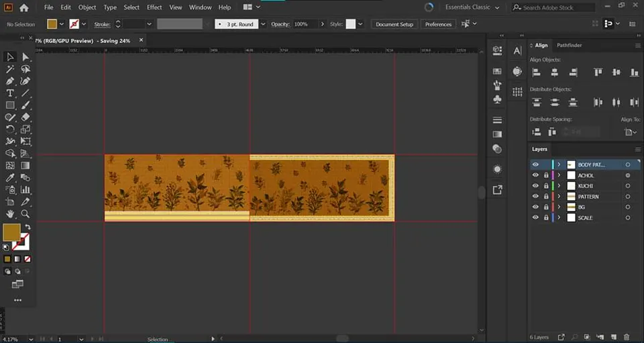Image resolution: width=644 pixels, height=343 pixels.
Task: Open the Effect menu
Action: (154, 7)
